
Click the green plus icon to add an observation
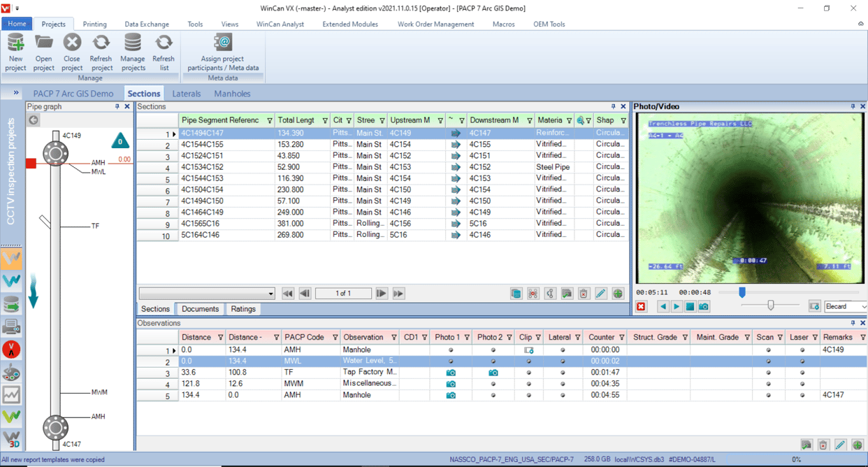click(858, 445)
